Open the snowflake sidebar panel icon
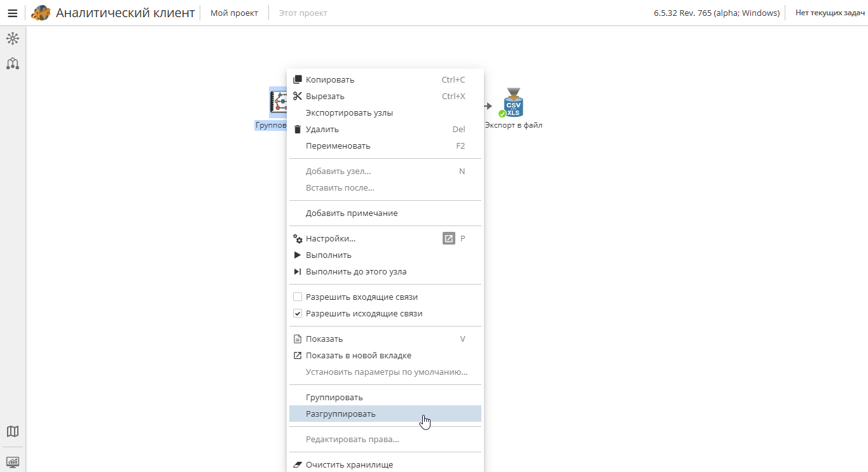The width and height of the screenshot is (868, 472). point(13,39)
